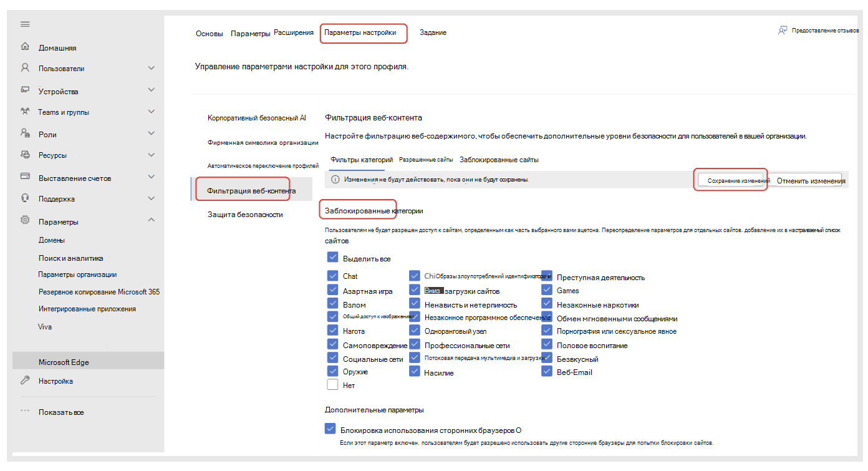
Task: Expand the Ресурсы chevron
Action: coord(151,155)
